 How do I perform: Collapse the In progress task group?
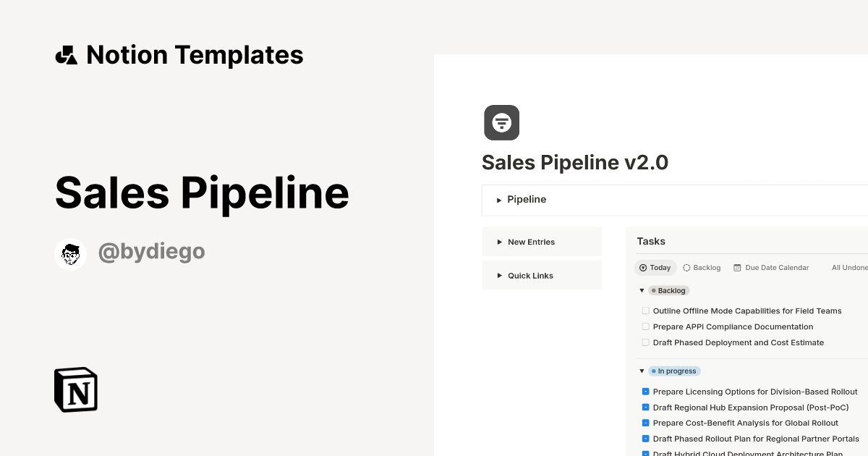pos(642,371)
